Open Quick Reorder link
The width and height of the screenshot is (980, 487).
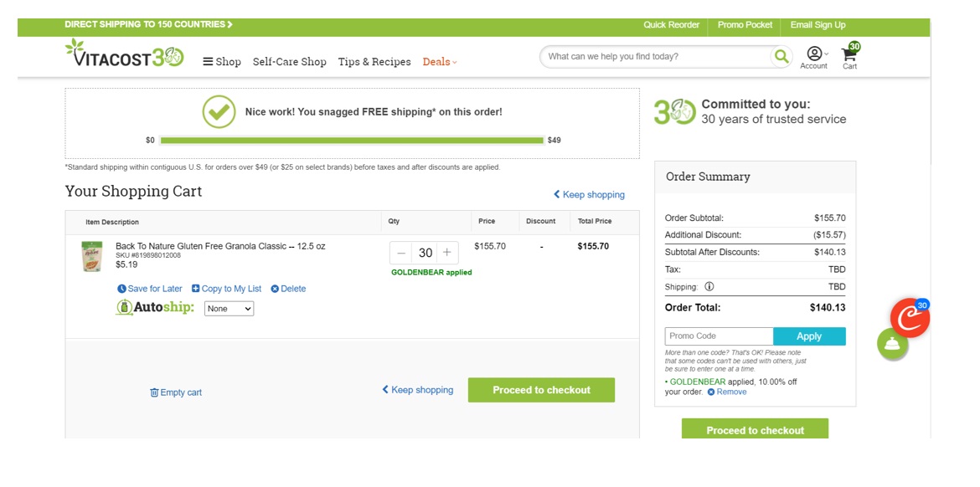pyautogui.click(x=671, y=25)
